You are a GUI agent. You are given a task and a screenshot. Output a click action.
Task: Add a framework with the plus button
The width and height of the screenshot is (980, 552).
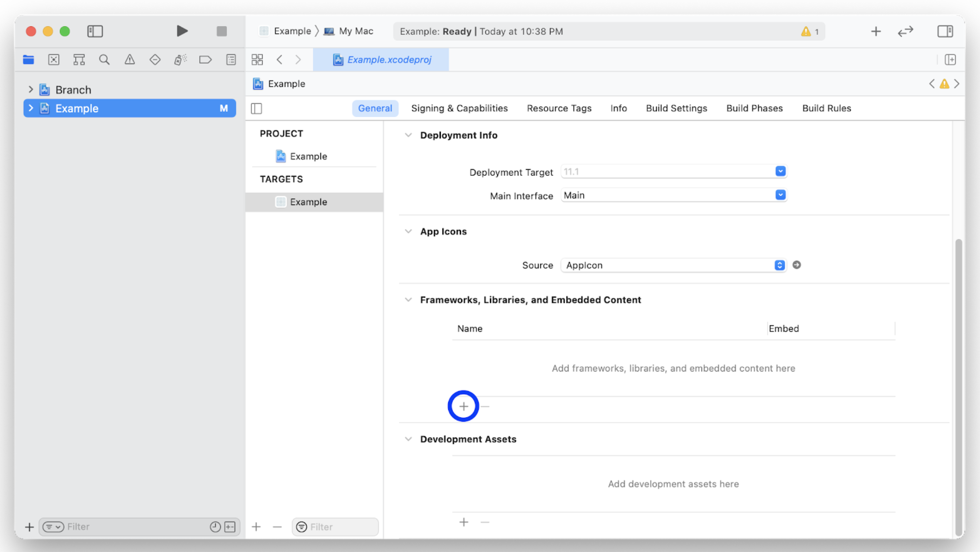[x=463, y=406]
